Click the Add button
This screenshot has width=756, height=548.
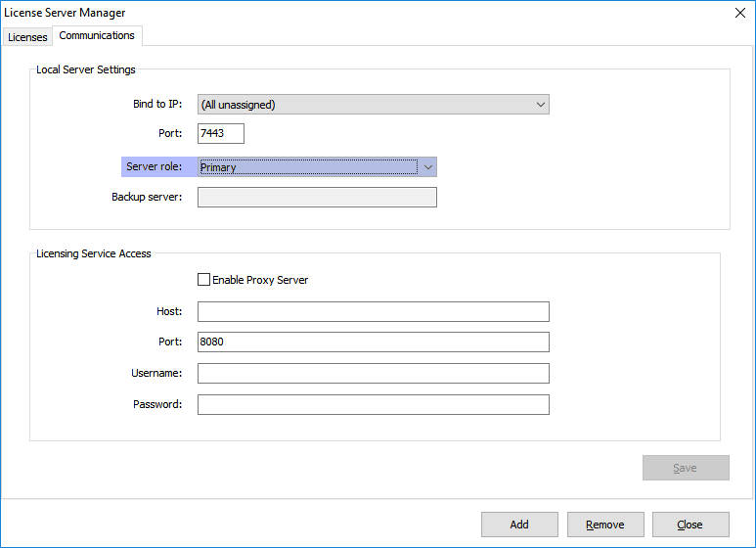519,525
